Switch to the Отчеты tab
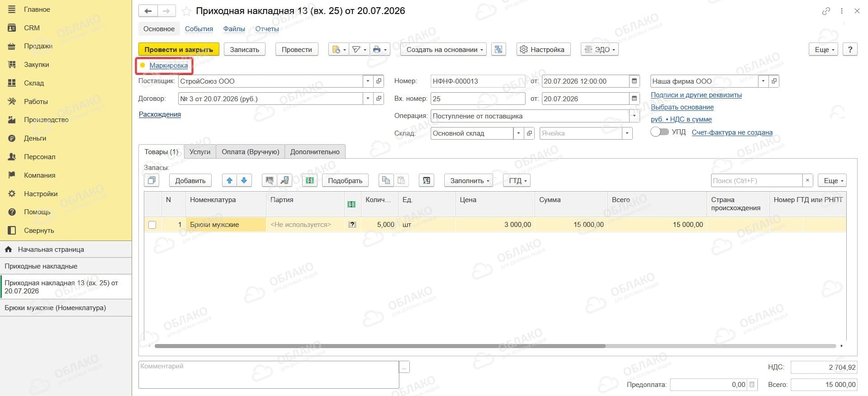Image resolution: width=868 pixels, height=396 pixels. (267, 29)
